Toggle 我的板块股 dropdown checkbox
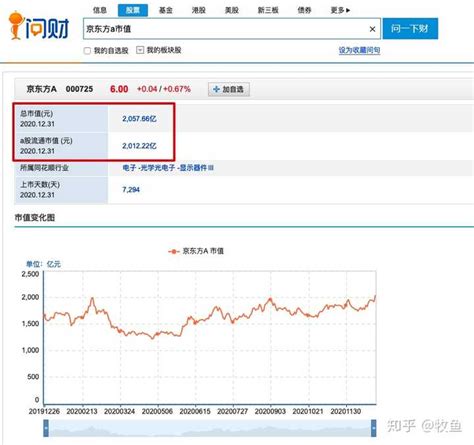The width and height of the screenshot is (474, 445). click(x=140, y=50)
